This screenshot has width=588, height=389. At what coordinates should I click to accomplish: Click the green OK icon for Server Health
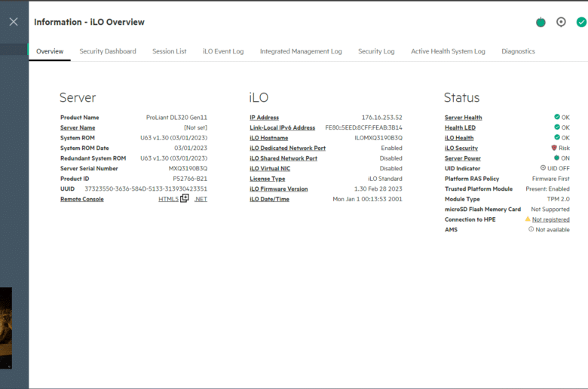pyautogui.click(x=557, y=117)
